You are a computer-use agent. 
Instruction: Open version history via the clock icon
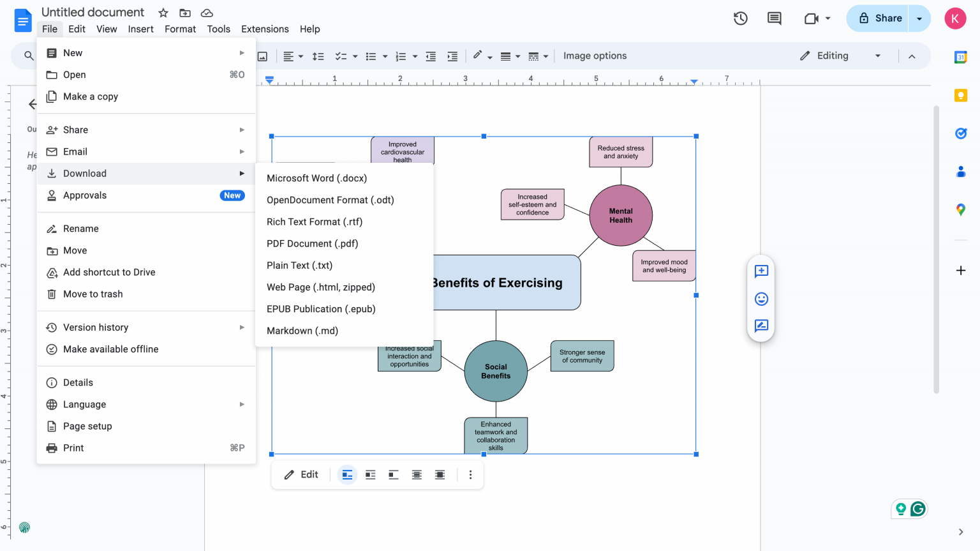coord(740,19)
